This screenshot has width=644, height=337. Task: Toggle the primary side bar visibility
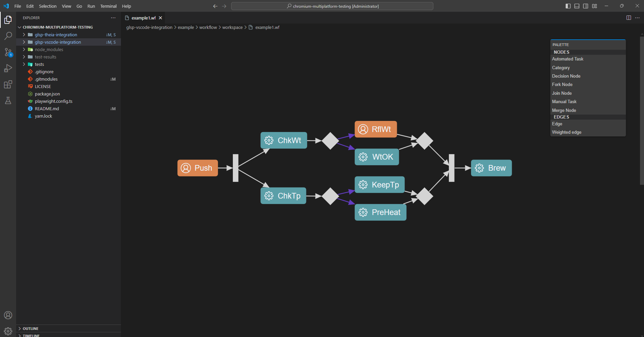(568, 6)
